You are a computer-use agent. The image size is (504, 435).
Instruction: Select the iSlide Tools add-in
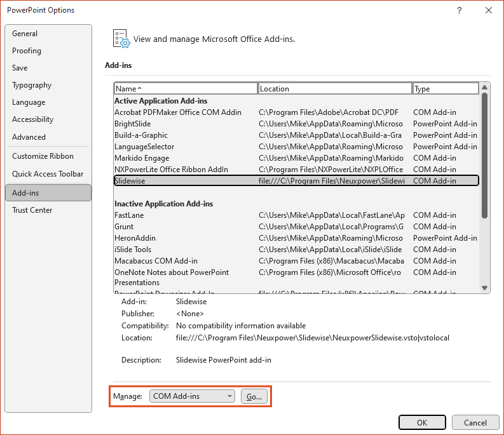point(296,250)
